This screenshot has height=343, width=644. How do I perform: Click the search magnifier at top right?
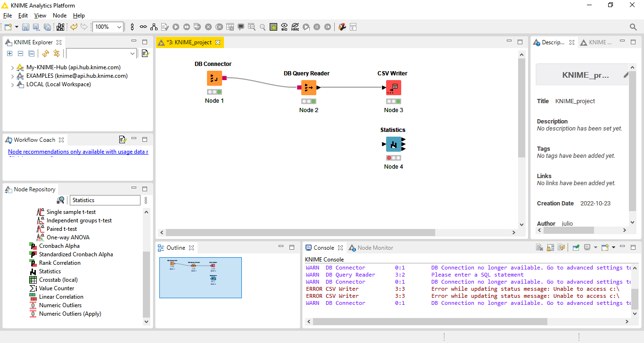633,27
